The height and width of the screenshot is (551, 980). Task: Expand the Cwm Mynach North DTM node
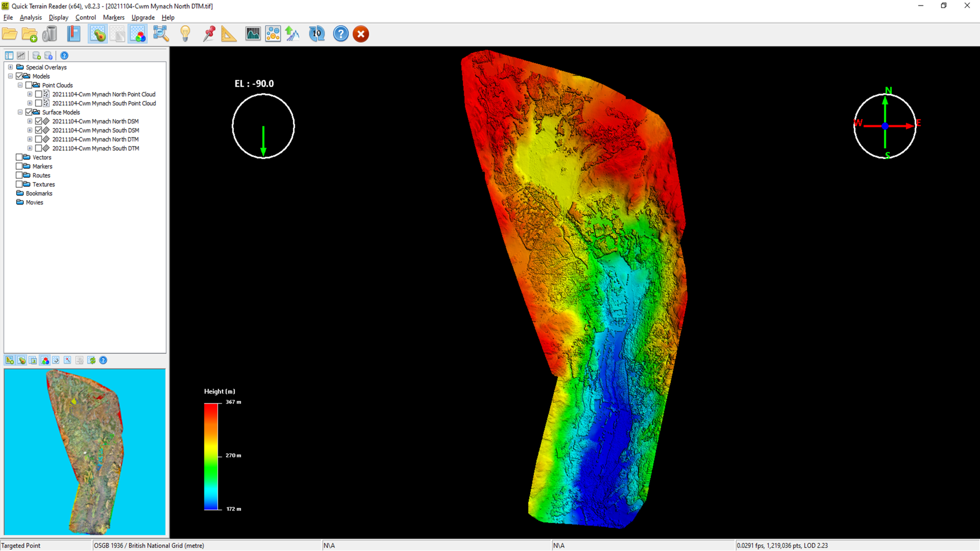point(30,140)
